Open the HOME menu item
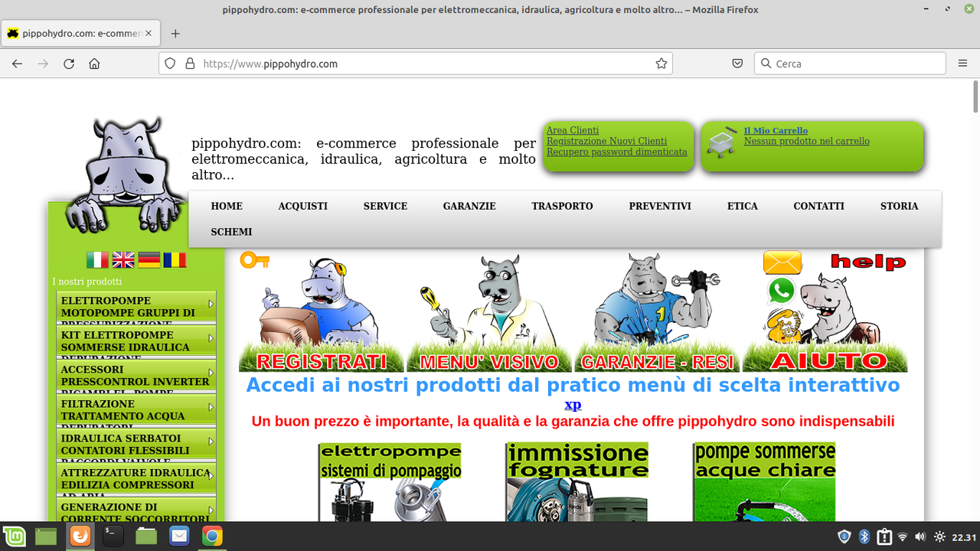Viewport: 980px width, 551px height. 227,206
